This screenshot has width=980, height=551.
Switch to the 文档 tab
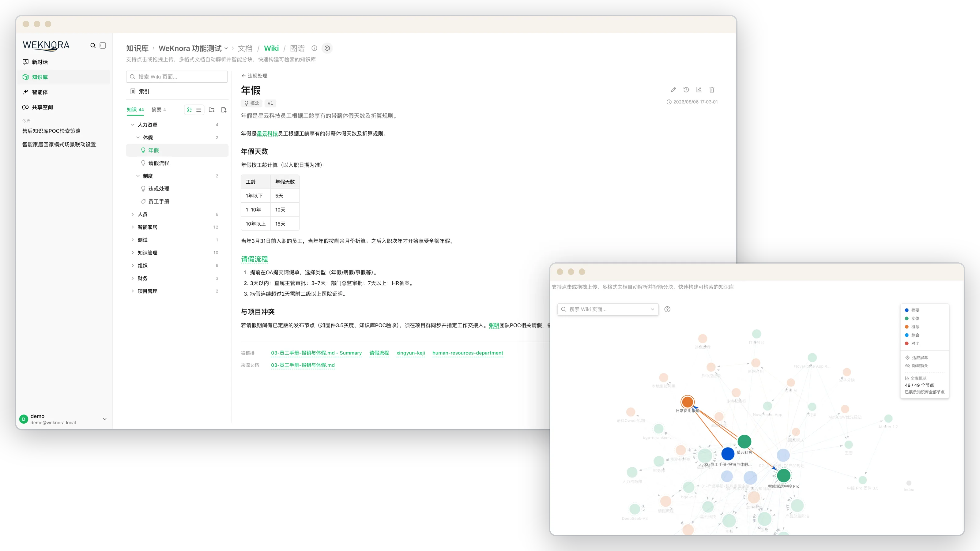[245, 48]
